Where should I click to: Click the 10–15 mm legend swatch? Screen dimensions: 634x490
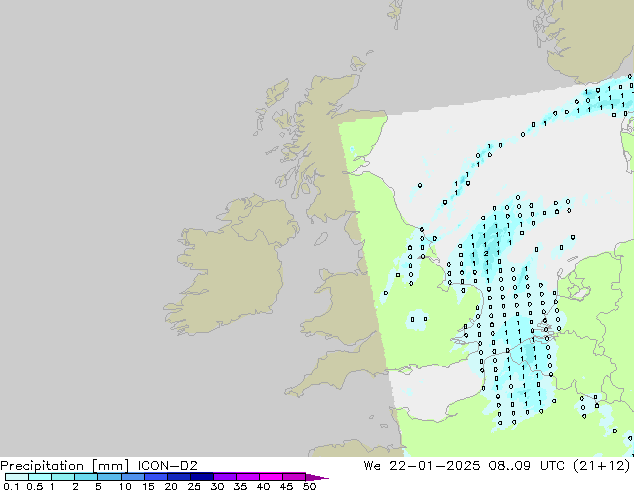click(x=132, y=477)
